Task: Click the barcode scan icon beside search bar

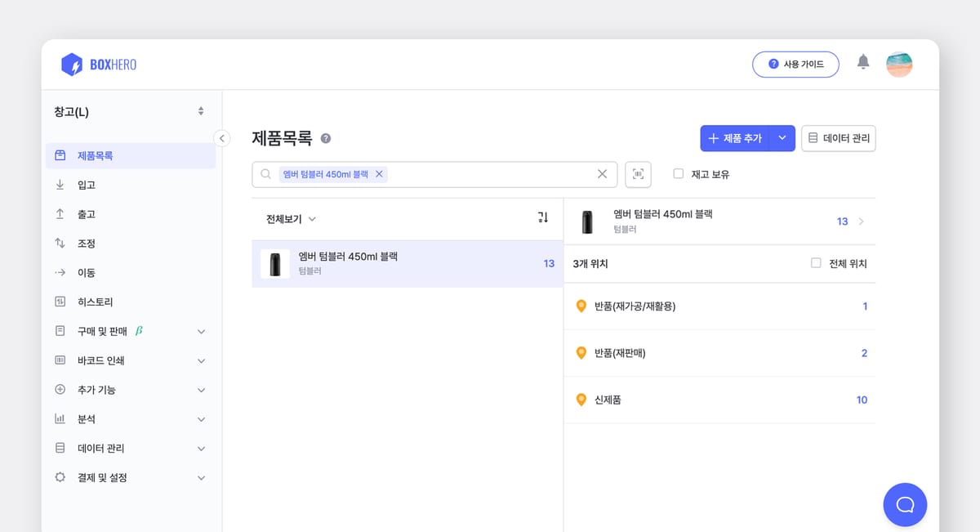Action: (638, 173)
